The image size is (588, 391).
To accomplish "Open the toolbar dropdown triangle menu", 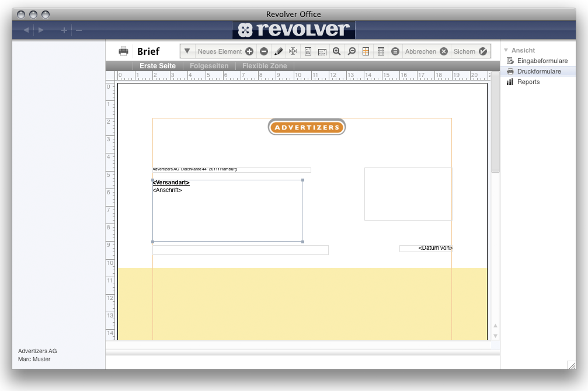I will click(x=187, y=51).
